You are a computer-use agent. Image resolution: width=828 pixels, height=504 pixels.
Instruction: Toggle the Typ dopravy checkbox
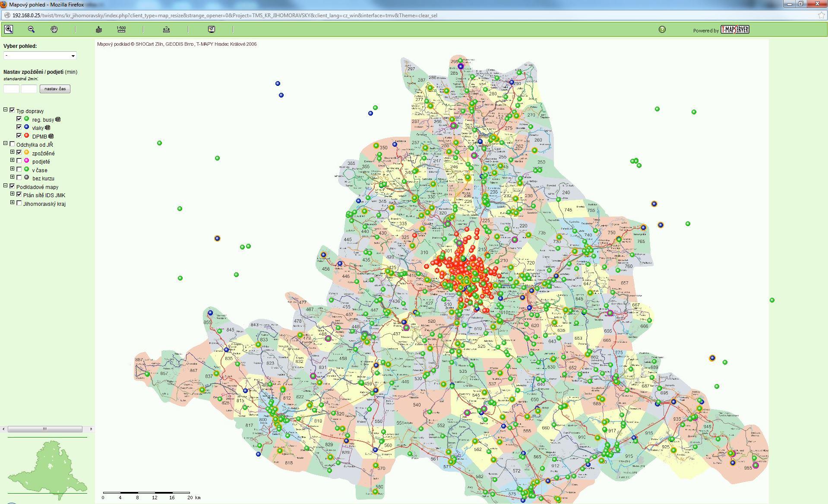pos(12,110)
